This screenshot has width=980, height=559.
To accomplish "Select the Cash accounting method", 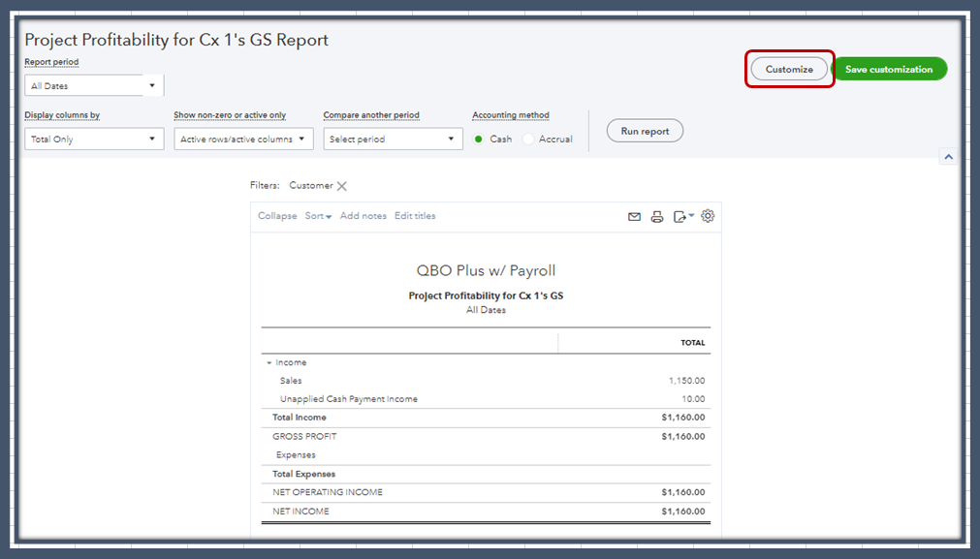I will pos(479,139).
